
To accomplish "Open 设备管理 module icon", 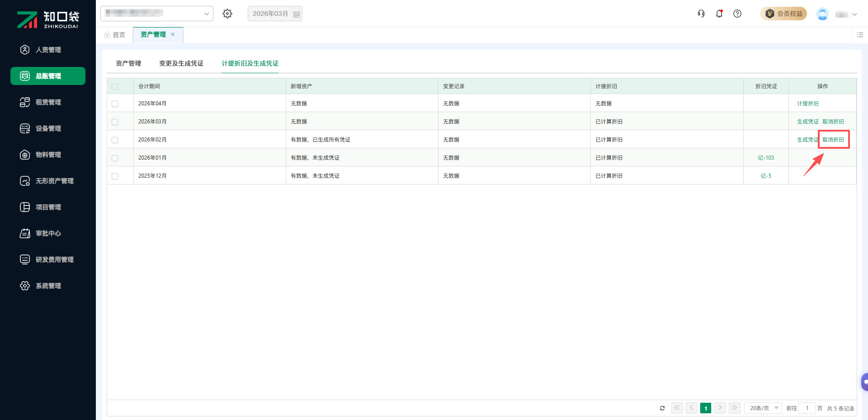I will click(x=25, y=128).
